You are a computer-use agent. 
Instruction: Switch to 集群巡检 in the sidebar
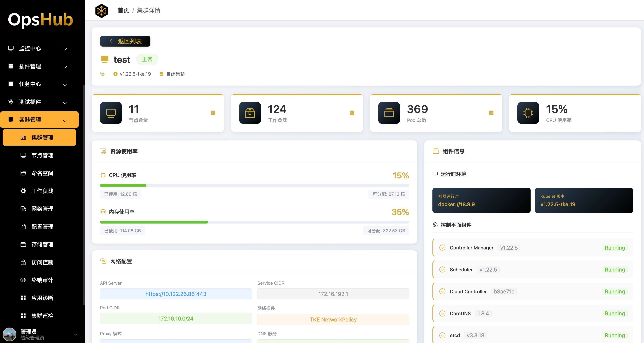click(x=42, y=316)
